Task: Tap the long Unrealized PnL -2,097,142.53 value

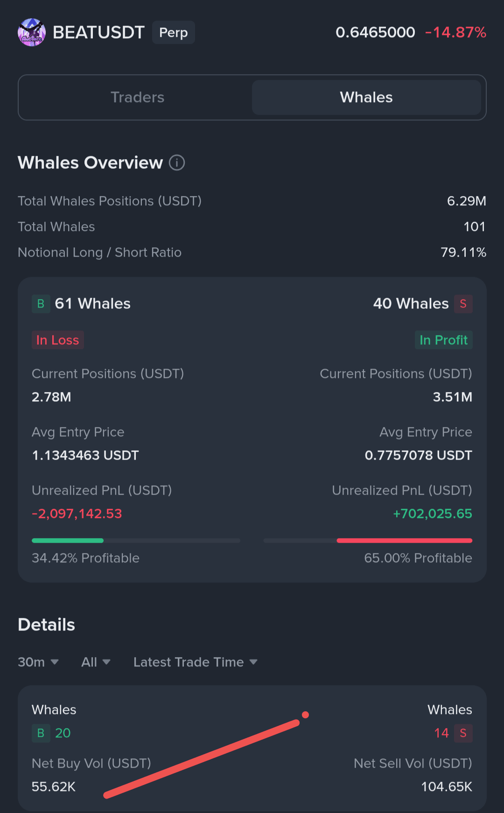Action: coord(77,513)
